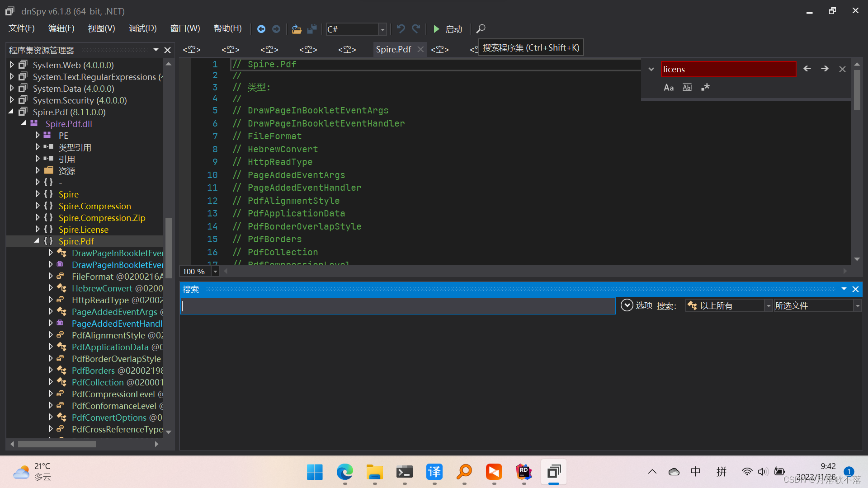Screen dimensions: 868x488
Task: Click the navigate back arrow icon
Action: [x=261, y=29]
